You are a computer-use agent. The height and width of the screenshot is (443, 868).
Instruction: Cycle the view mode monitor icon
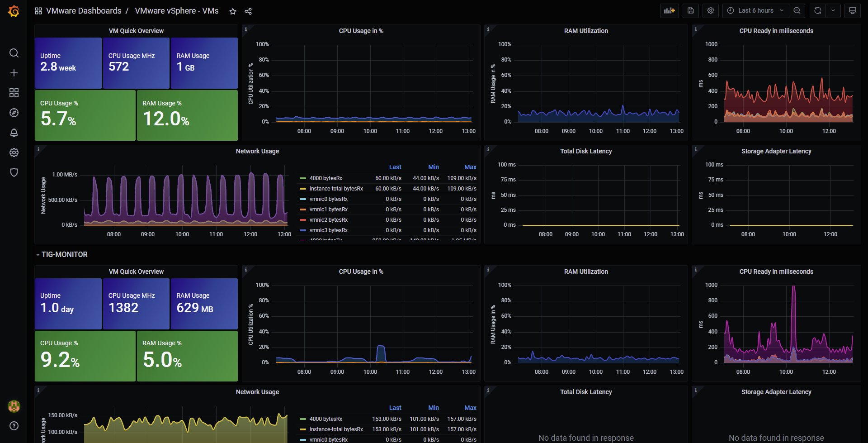click(853, 10)
